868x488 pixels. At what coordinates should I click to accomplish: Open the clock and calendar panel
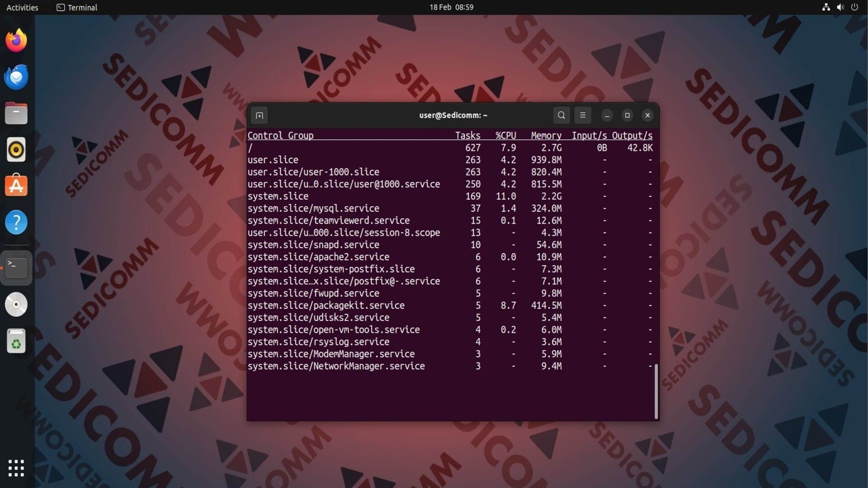point(451,7)
